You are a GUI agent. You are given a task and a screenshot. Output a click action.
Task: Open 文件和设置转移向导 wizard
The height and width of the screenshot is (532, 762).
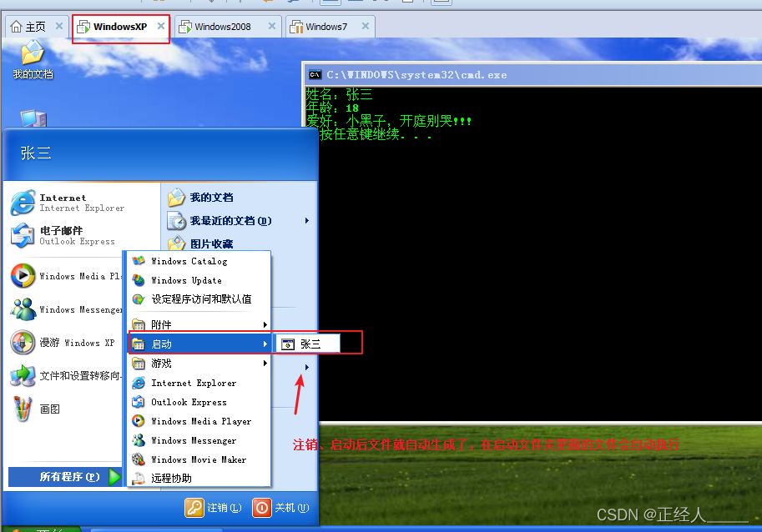65,376
